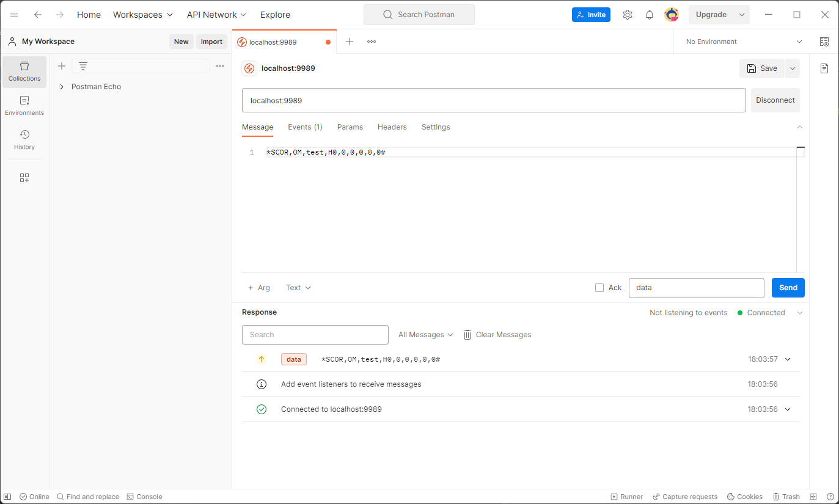Open the Save options dropdown arrow
This screenshot has width=839, height=504.
tap(793, 68)
